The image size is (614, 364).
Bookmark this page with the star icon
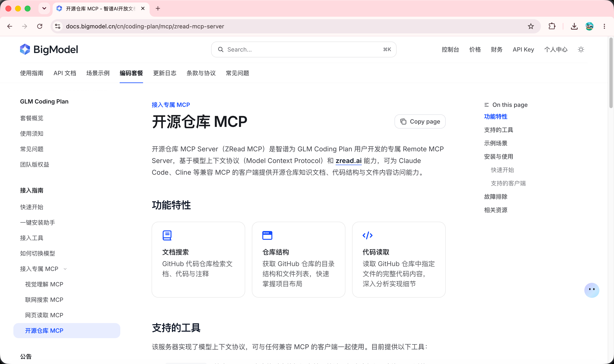click(530, 26)
